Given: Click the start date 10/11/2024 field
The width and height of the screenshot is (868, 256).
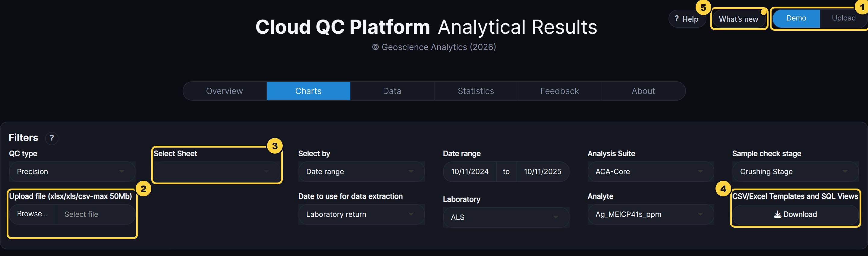Looking at the screenshot, I should (470, 171).
